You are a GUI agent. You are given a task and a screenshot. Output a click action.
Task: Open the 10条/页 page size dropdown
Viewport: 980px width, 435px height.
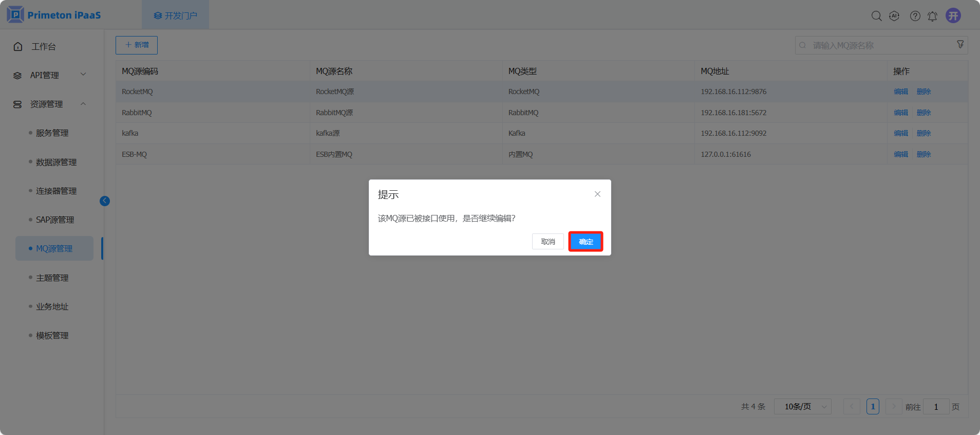(x=802, y=407)
